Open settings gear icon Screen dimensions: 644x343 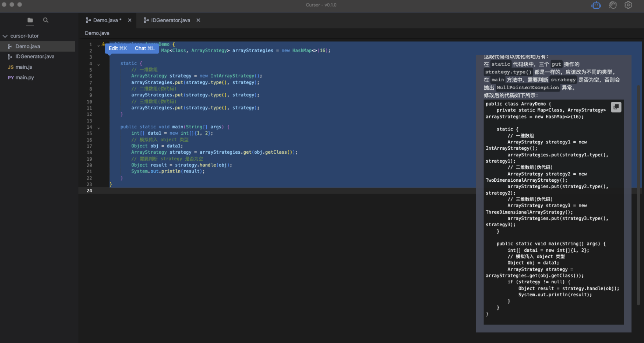pos(628,5)
